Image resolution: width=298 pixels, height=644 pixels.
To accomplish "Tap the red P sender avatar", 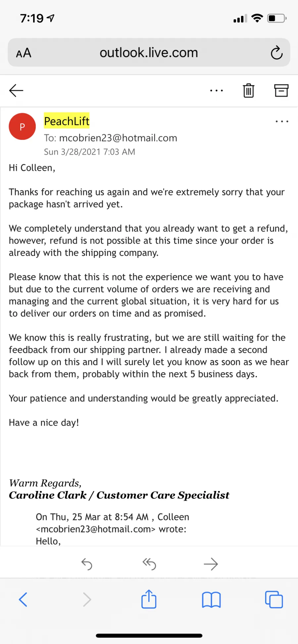I will 22,127.
